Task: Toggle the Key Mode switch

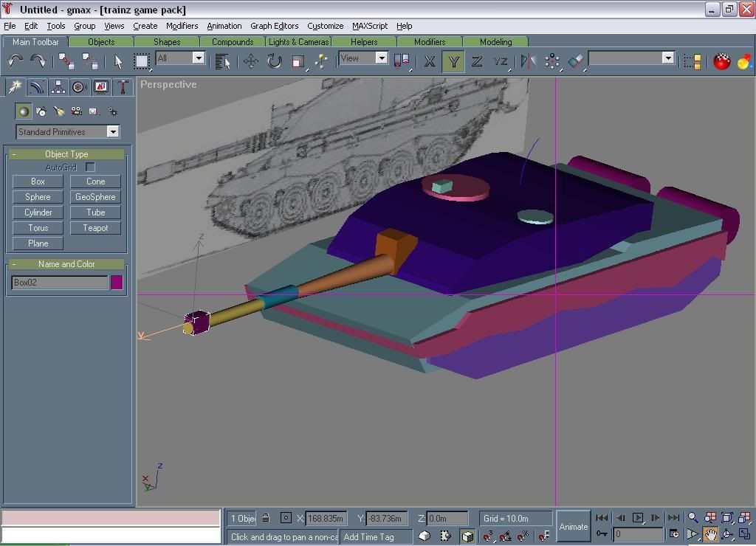Action: 602,534
